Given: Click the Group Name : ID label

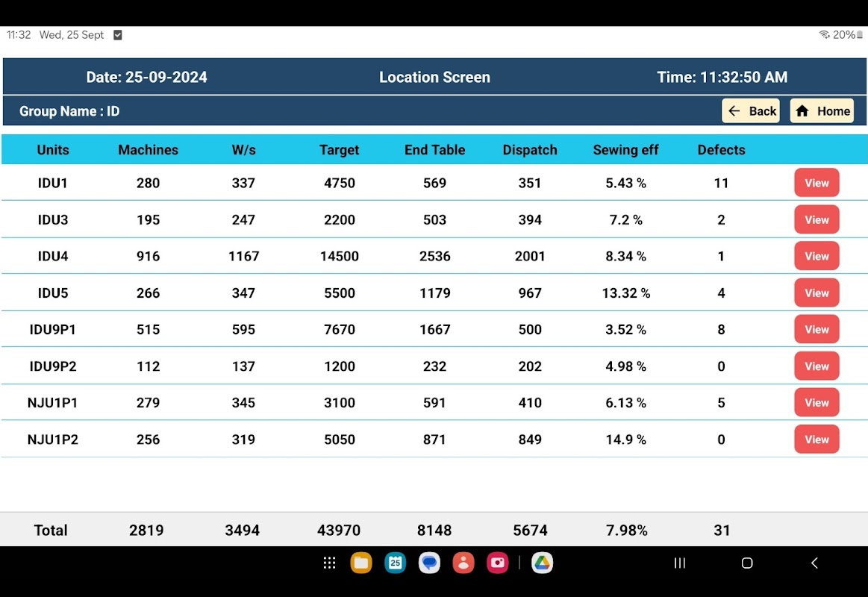Looking at the screenshot, I should click(x=69, y=111).
